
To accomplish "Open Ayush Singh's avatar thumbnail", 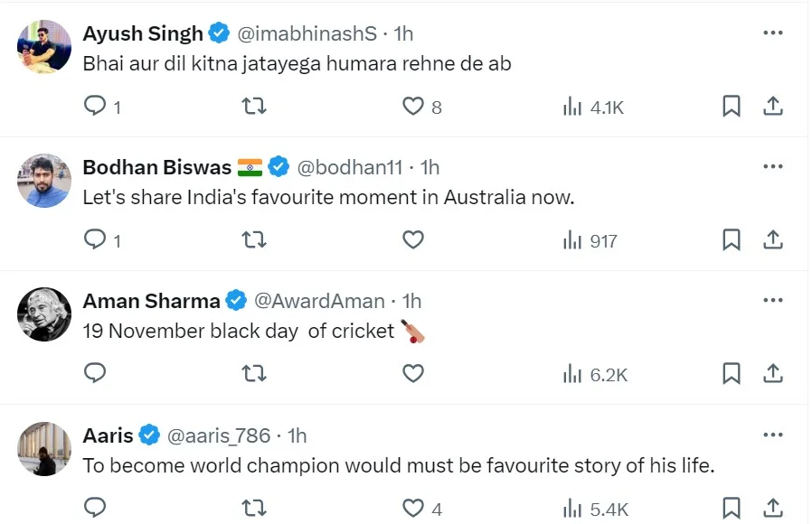I will click(44, 47).
